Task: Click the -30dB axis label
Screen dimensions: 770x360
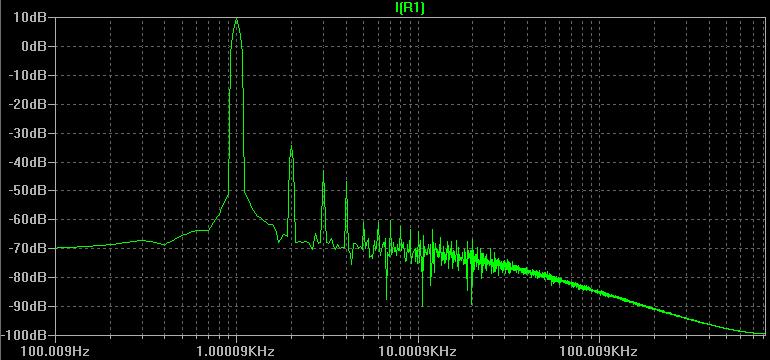Action: point(28,133)
